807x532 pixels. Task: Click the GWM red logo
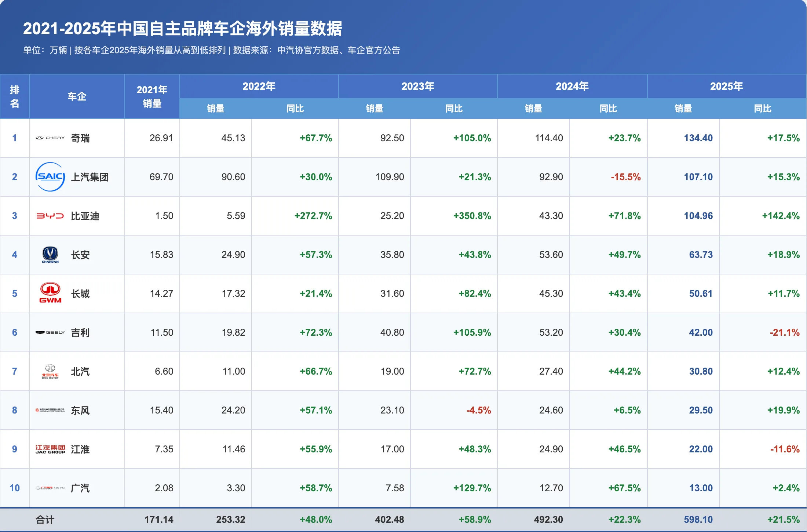tap(50, 293)
